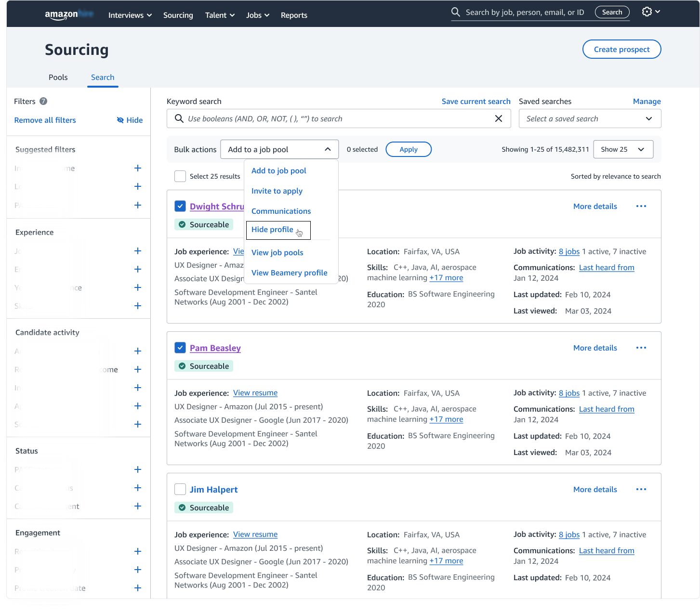Click the first plus icon under Suggested filters
The image size is (700, 611).
(138, 168)
